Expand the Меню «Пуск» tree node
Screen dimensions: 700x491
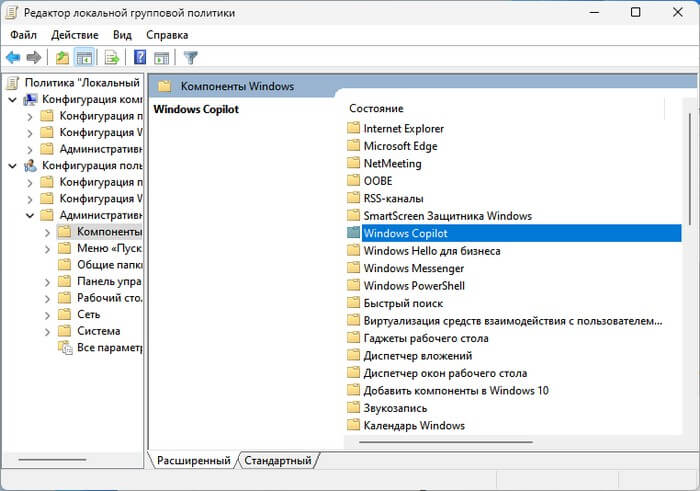coord(47,249)
